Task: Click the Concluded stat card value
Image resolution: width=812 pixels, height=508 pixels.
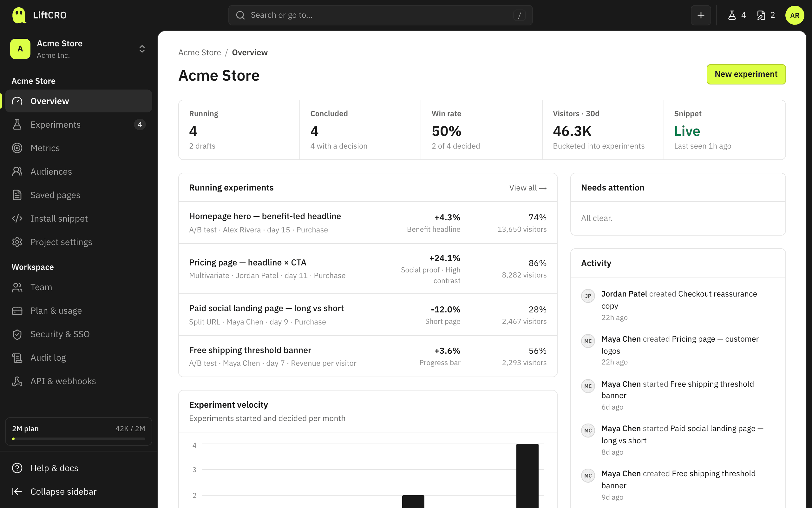Action: pos(314,131)
